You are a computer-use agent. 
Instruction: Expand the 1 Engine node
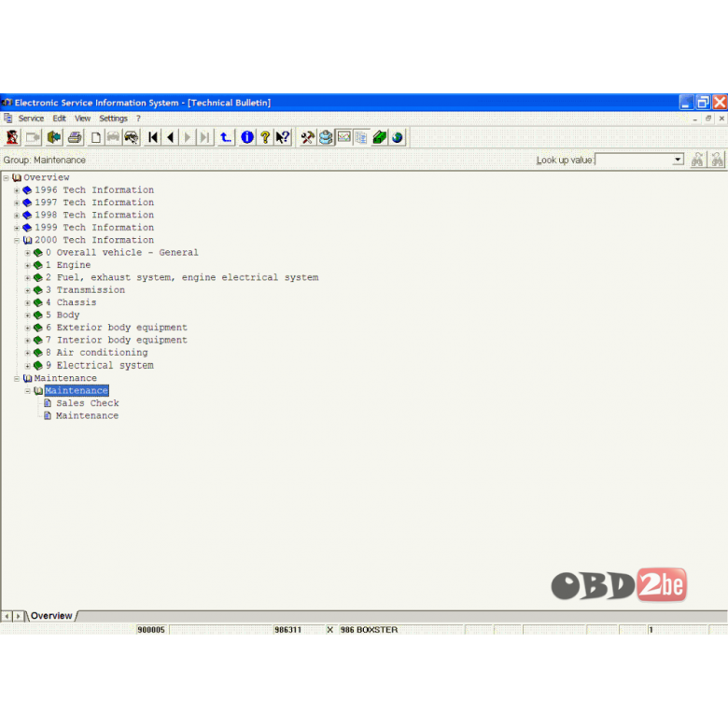[x=27, y=266]
